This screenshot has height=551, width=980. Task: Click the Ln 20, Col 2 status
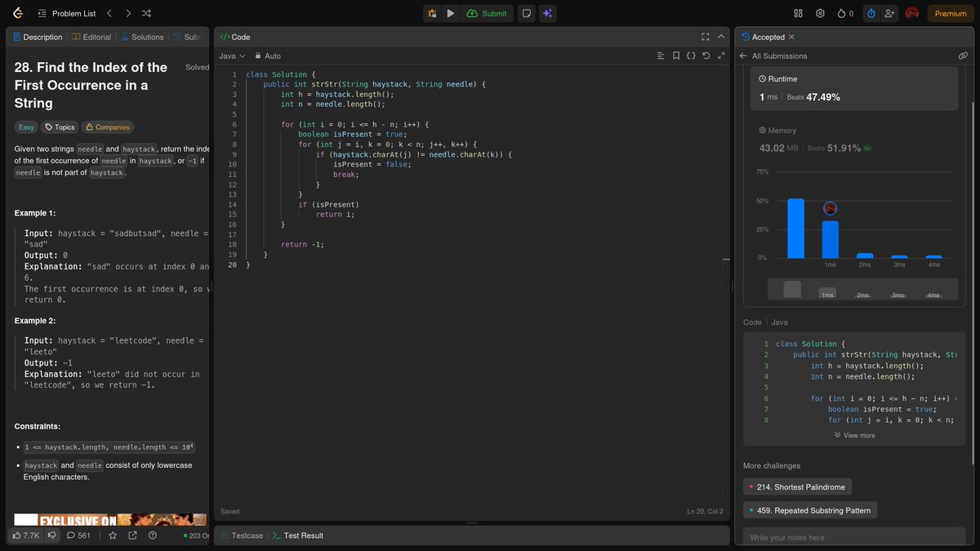706,512
